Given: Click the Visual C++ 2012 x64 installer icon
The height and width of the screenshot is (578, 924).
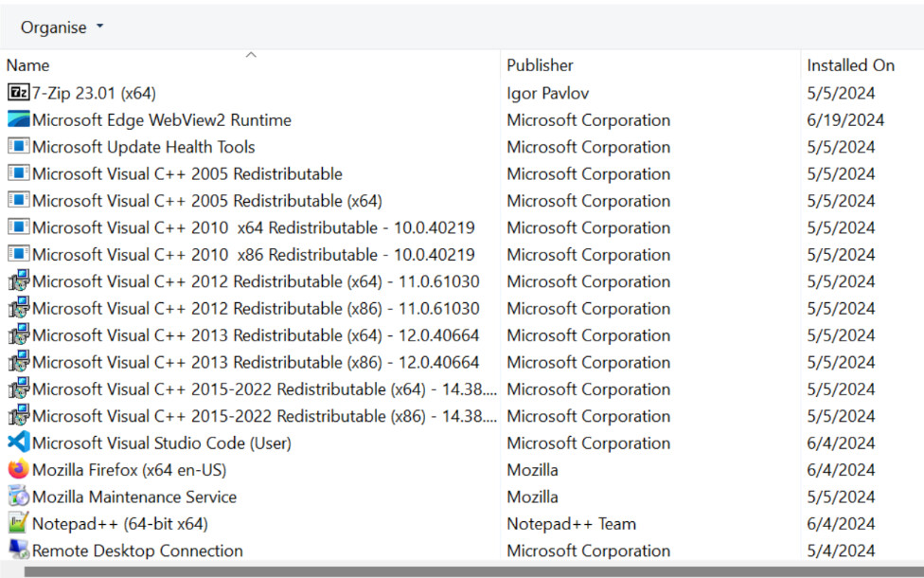Looking at the screenshot, I should point(18,280).
